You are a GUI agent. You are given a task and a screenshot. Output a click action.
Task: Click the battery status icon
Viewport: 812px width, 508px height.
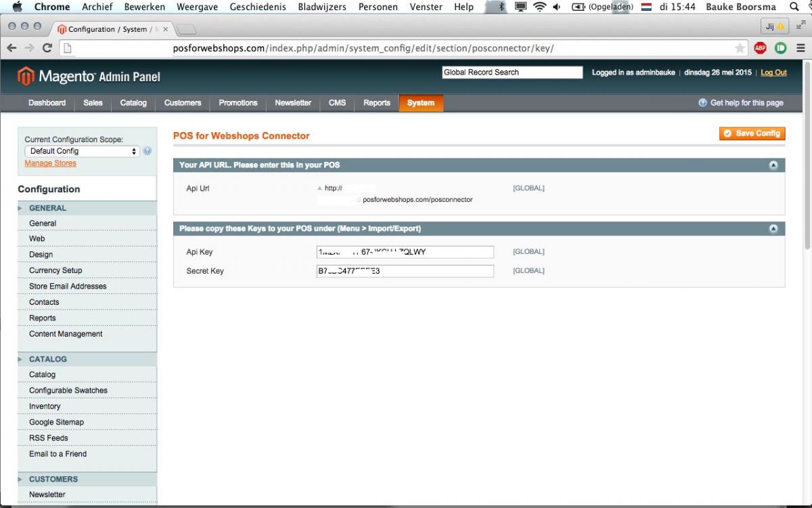[579, 7]
